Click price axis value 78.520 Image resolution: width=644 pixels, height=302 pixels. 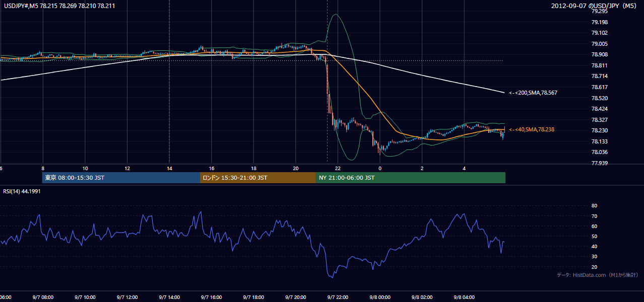click(x=599, y=98)
